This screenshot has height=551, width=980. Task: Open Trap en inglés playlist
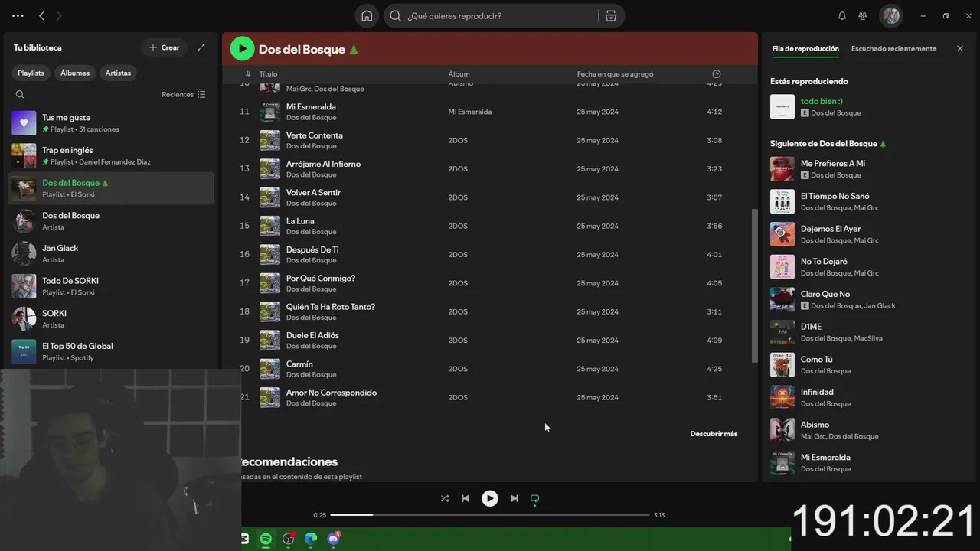(111, 156)
